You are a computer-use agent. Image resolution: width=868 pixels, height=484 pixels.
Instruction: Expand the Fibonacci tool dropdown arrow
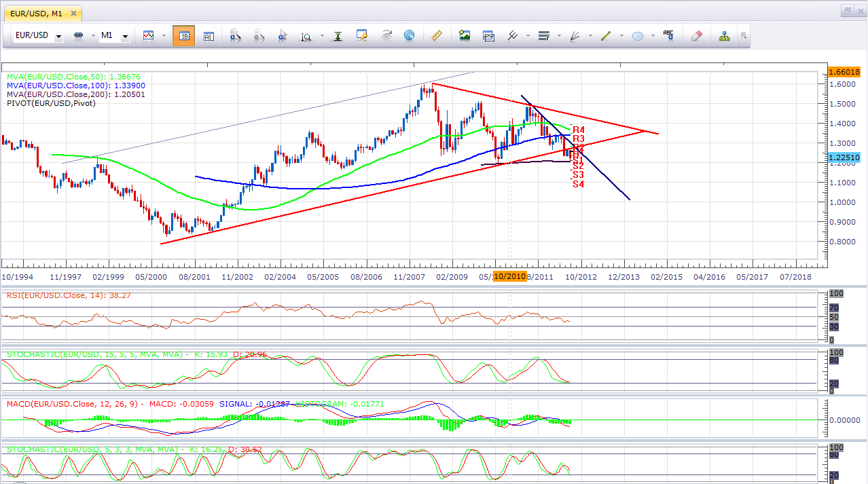(x=559, y=36)
